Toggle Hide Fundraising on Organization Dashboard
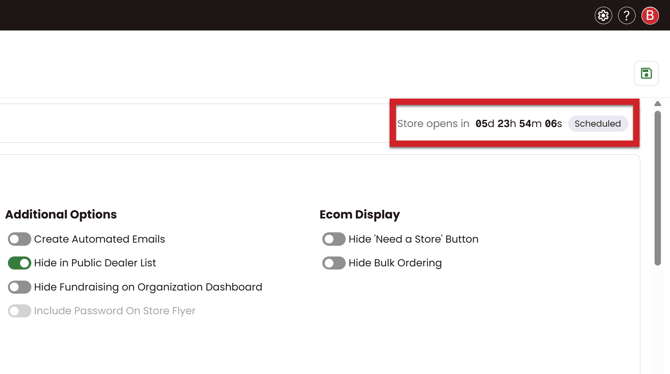The height and width of the screenshot is (374, 670). pos(19,287)
